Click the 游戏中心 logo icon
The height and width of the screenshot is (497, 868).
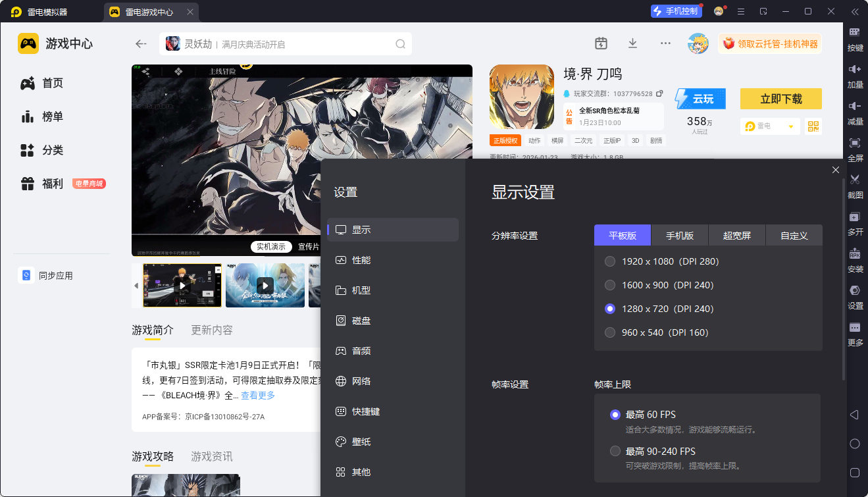click(28, 43)
